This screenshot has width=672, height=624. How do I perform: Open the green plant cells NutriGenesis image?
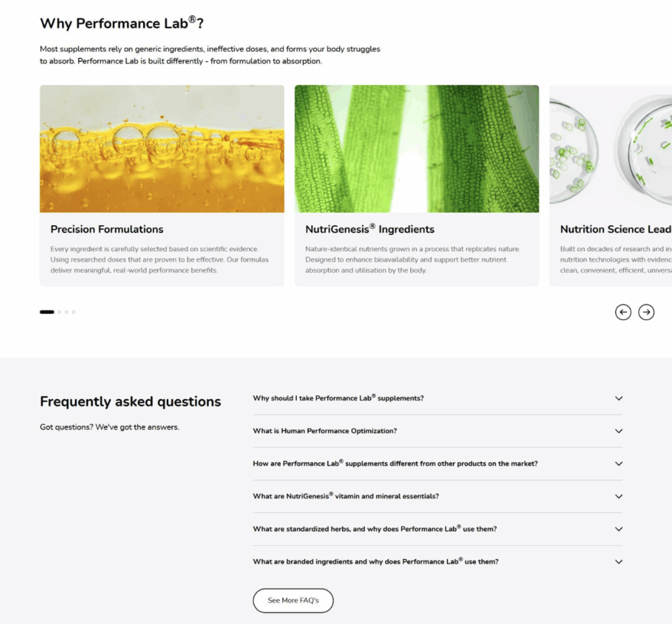[417, 149]
